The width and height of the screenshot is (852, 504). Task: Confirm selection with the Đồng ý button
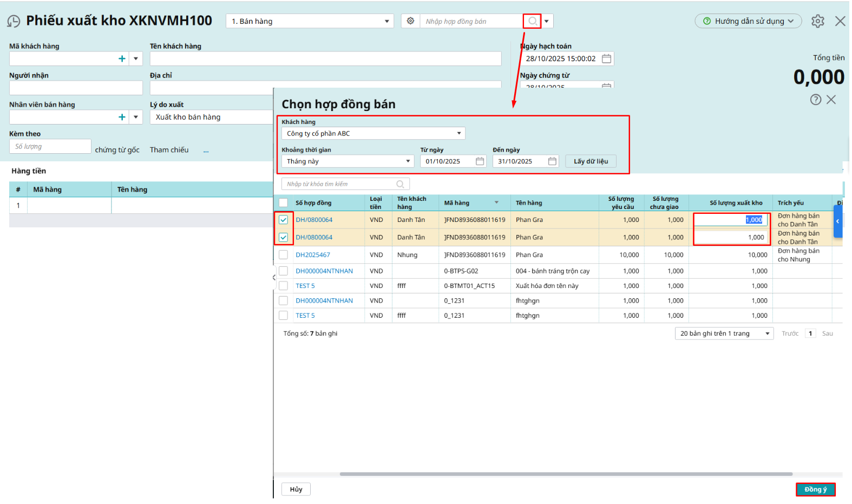pos(815,489)
